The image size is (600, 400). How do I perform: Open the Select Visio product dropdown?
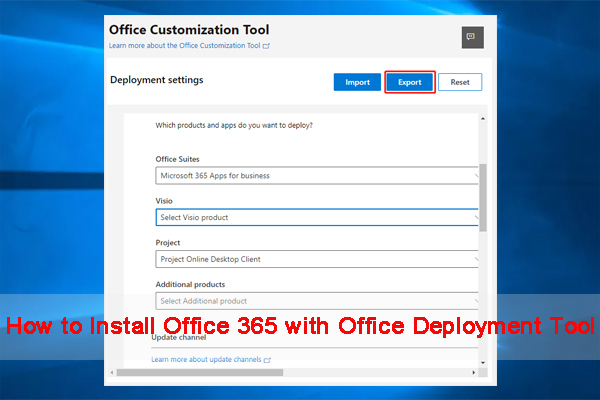(317, 217)
